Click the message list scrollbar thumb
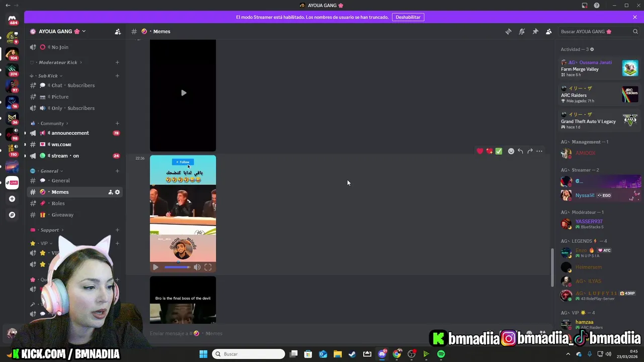Screen dimensions: 644x362 tap(552, 267)
